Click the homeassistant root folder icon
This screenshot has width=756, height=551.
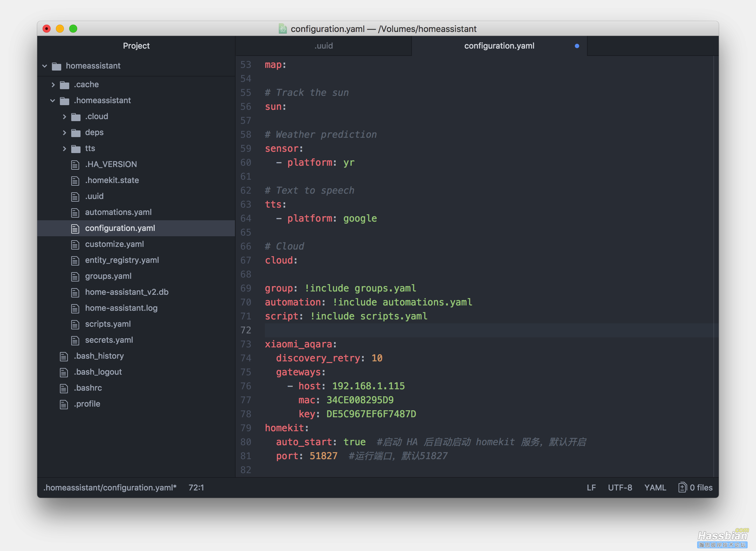[57, 66]
